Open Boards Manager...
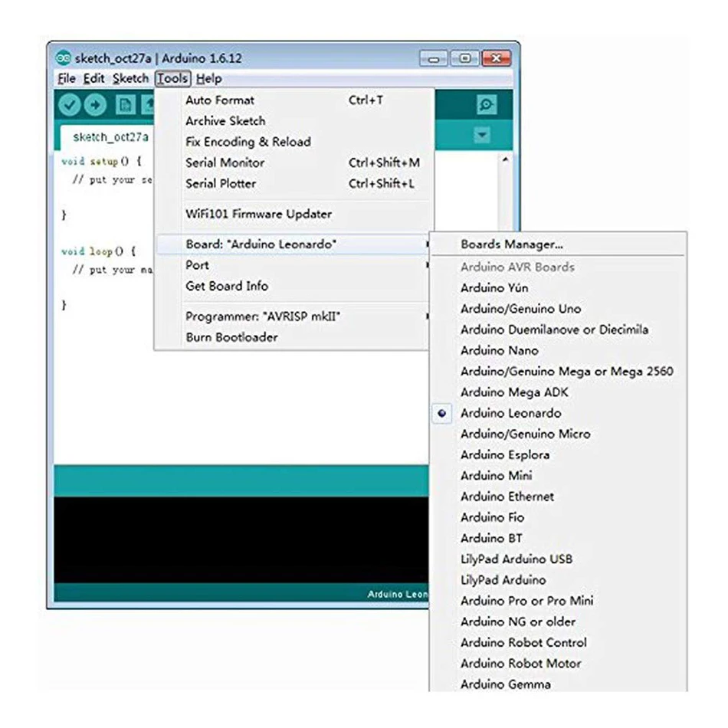The width and height of the screenshot is (728, 728). pos(558,244)
